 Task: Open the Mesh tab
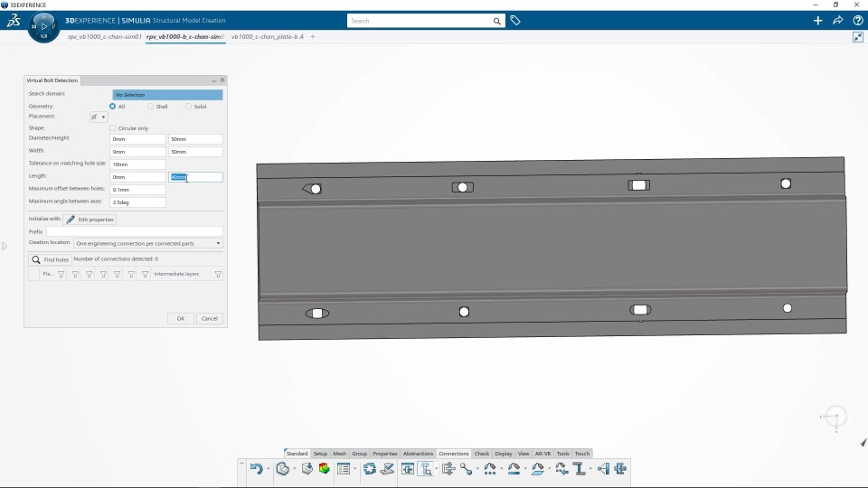[339, 453]
